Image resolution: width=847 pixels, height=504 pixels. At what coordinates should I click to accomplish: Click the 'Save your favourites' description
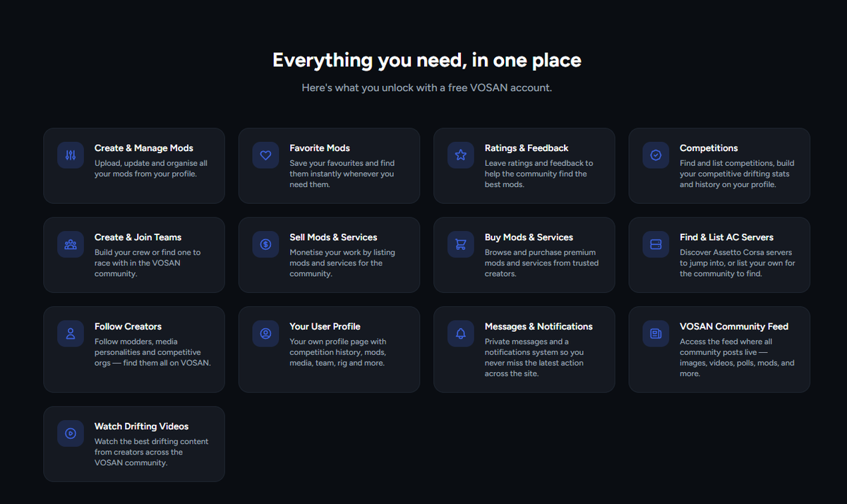(x=342, y=174)
